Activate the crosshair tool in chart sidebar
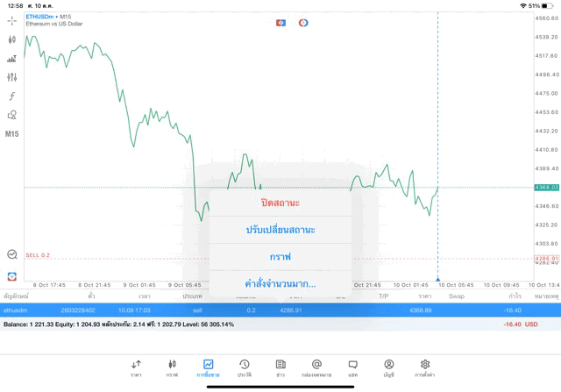This screenshot has height=392, width=561. tap(12, 20)
